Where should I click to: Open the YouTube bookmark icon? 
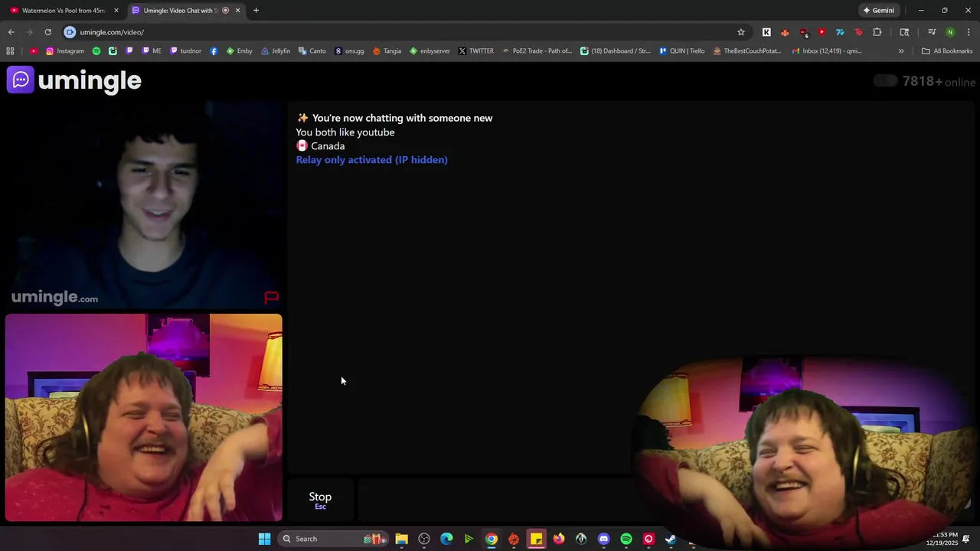coord(34,51)
